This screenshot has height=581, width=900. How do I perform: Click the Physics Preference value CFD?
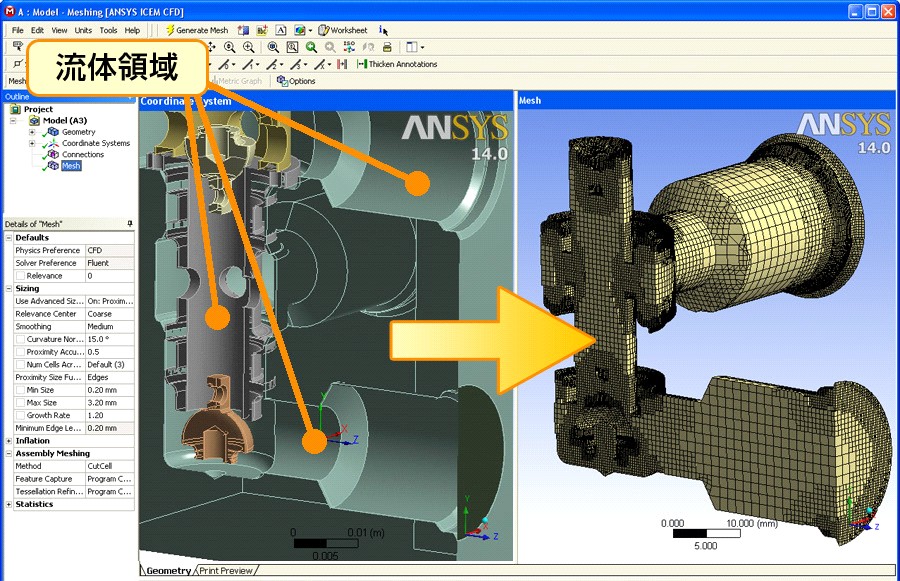coord(110,250)
